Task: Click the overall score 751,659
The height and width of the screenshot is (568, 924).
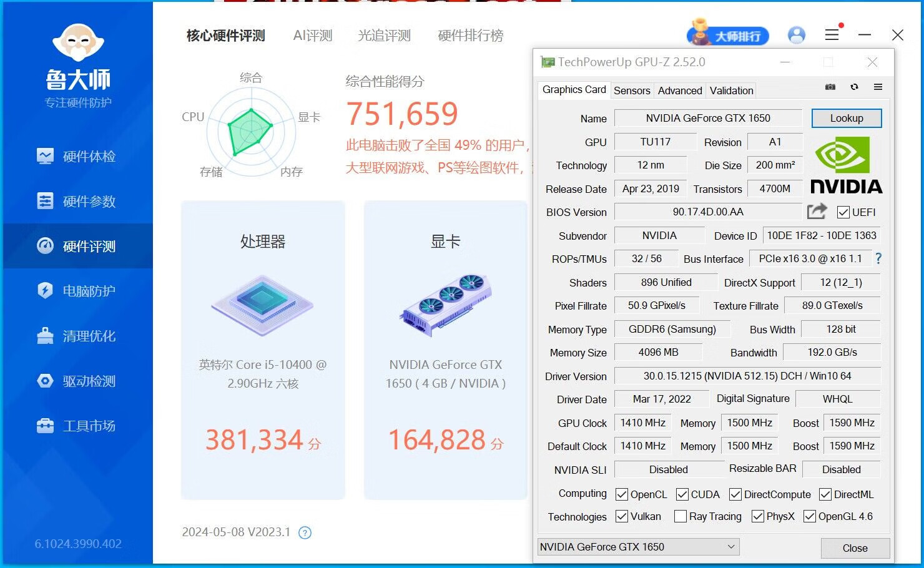Action: (x=402, y=114)
